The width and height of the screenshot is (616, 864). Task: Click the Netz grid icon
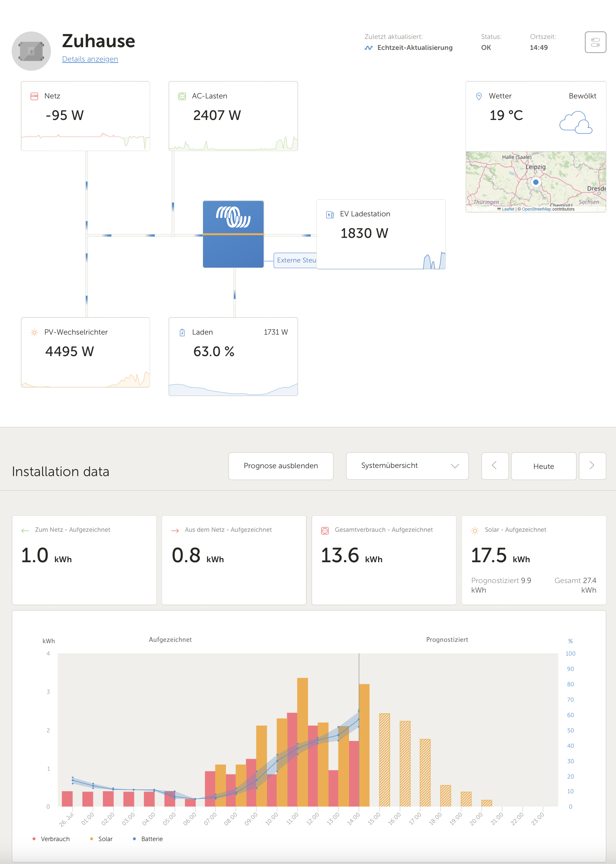coord(34,96)
